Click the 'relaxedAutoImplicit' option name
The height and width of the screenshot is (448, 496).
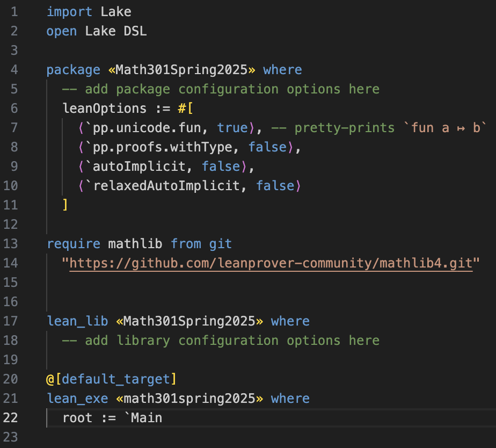[166, 186]
